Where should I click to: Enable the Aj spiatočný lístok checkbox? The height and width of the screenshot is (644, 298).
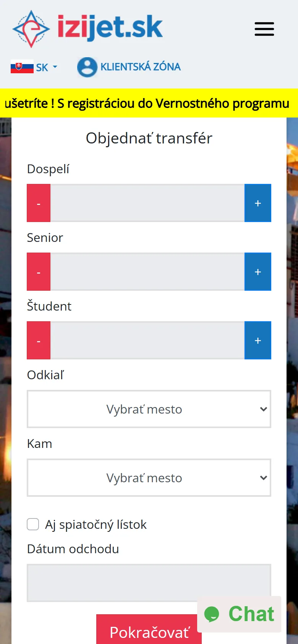pos(33,524)
